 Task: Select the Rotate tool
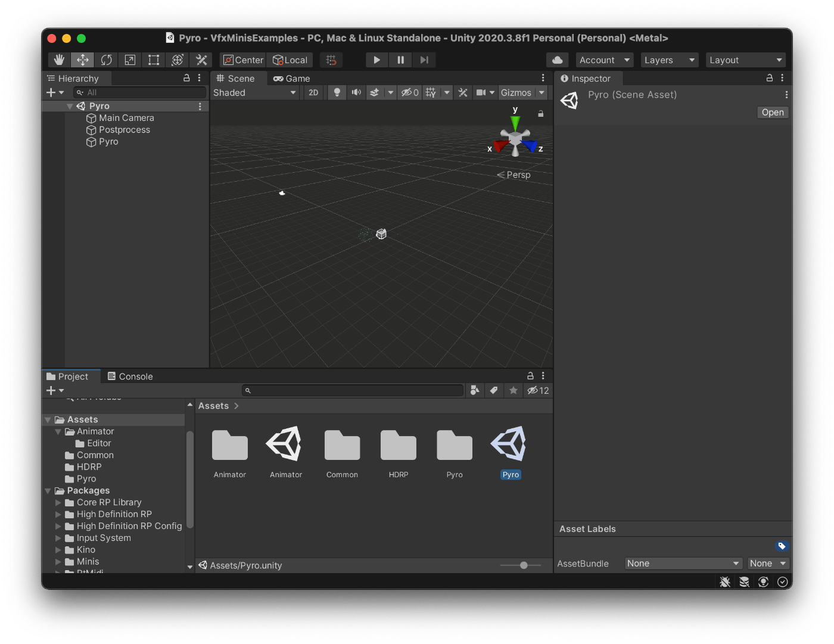107,60
